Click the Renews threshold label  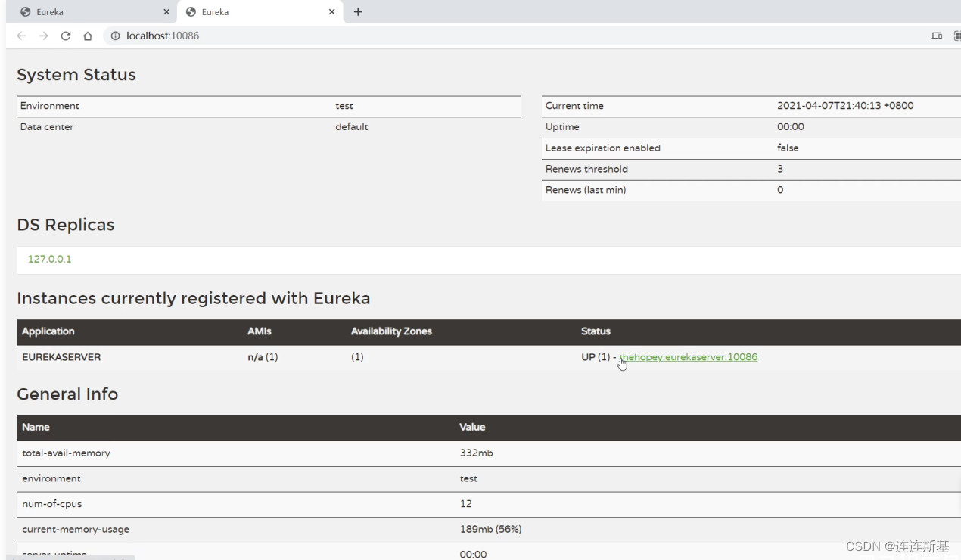coord(586,170)
